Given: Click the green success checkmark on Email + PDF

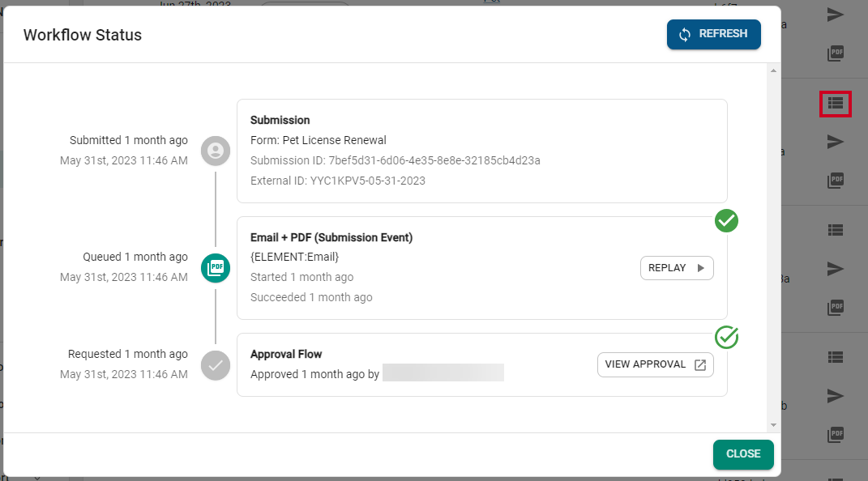Looking at the screenshot, I should pyautogui.click(x=726, y=220).
